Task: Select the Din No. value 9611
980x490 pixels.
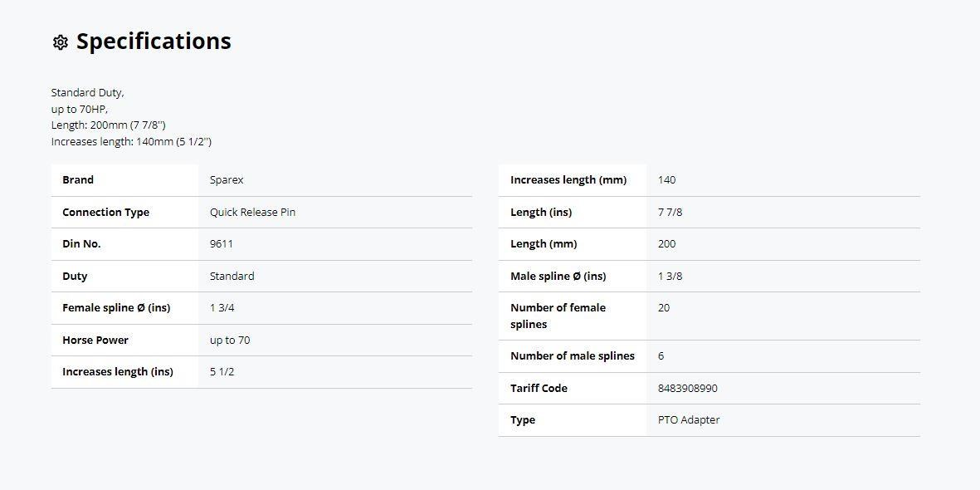Action: [x=222, y=244]
